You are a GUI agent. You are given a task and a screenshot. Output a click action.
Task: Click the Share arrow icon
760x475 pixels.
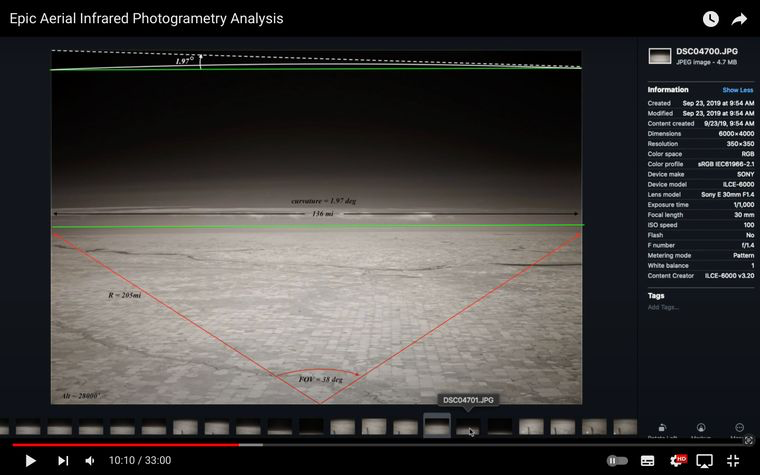[x=739, y=19]
